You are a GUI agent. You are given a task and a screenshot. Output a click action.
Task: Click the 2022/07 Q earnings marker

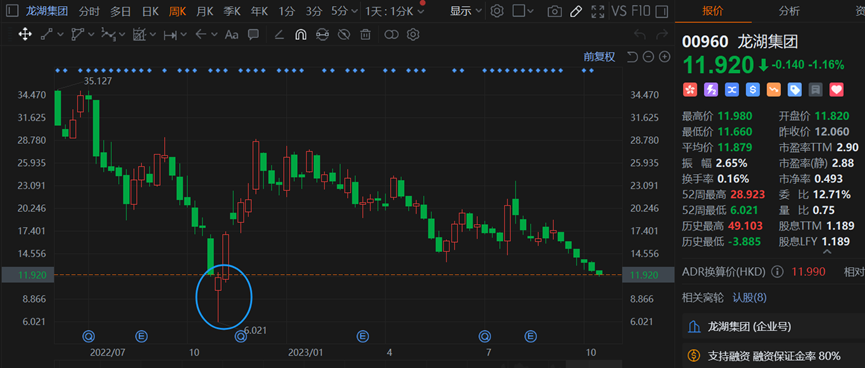(x=89, y=335)
